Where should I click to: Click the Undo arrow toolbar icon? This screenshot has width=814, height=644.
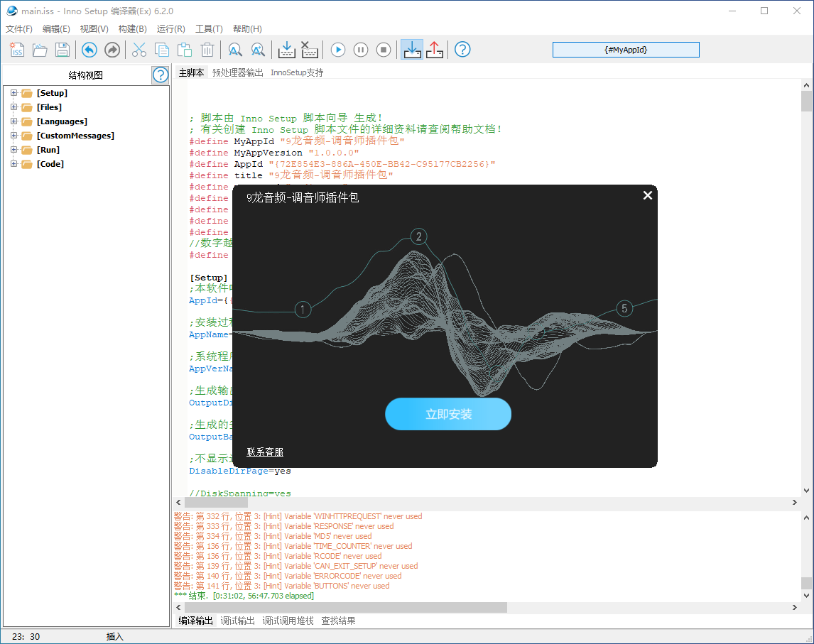pos(89,50)
